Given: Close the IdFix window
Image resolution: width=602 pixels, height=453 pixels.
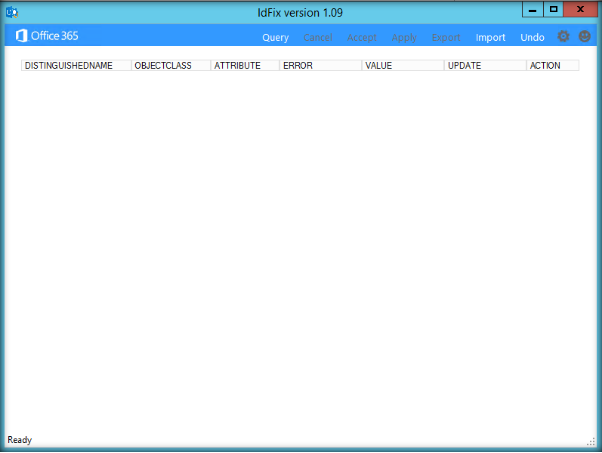Looking at the screenshot, I should [580, 10].
